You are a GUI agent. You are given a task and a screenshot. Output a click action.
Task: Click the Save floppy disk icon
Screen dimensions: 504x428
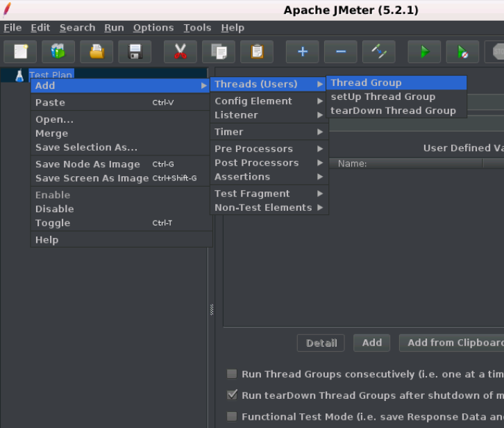point(135,51)
